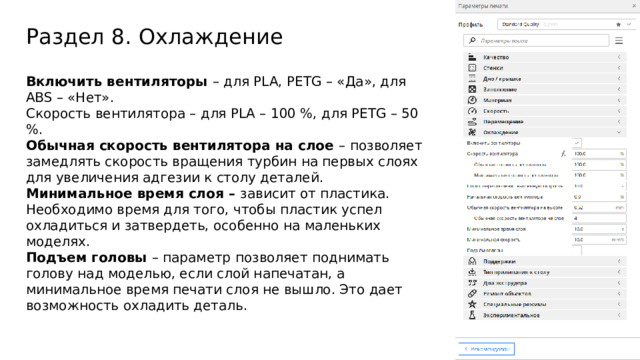Click the fx formula icon near fan speed
Screen dimensions: 640x360
coord(564,154)
